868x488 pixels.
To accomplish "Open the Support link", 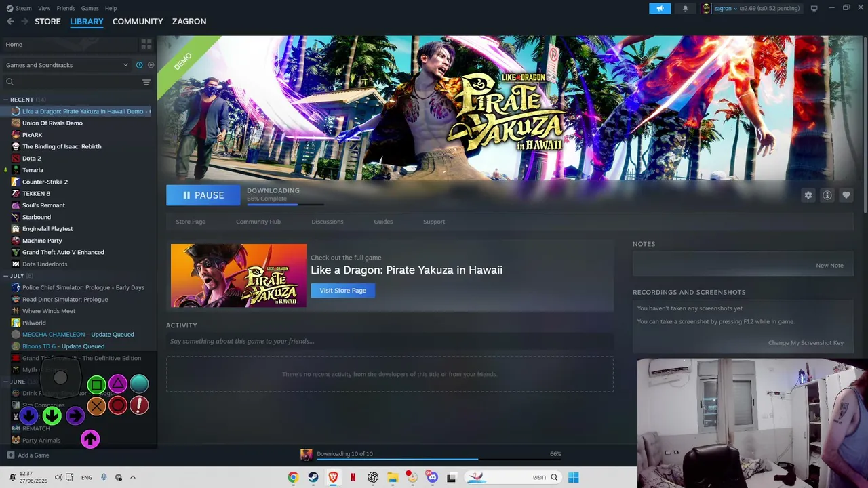I will [x=434, y=222].
